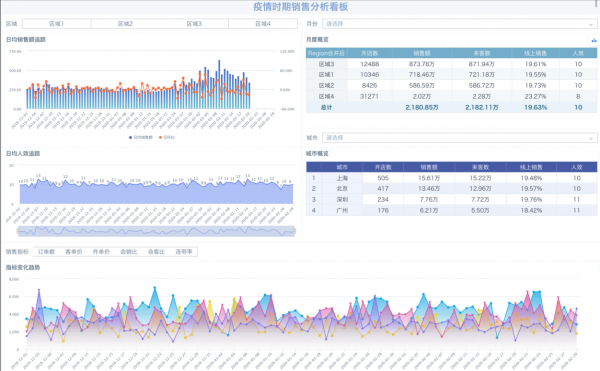Select the 区域1 filter option
The width and height of the screenshot is (600, 371).
pyautogui.click(x=57, y=24)
